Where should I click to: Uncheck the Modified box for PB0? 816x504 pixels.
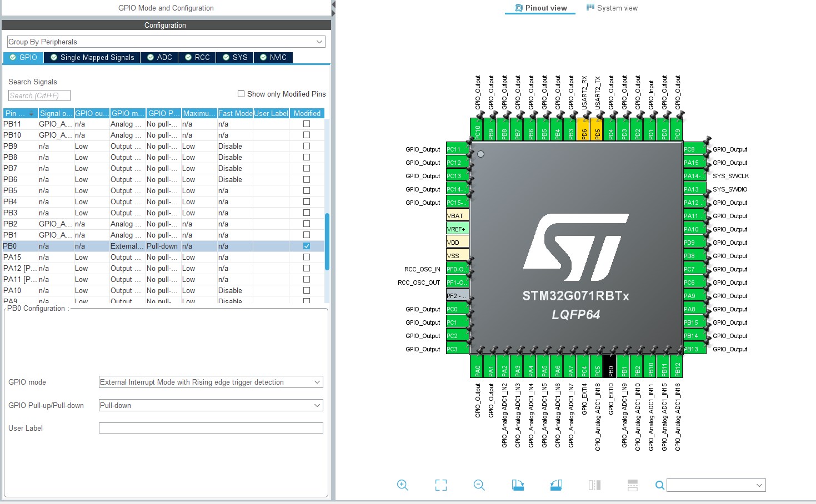tap(307, 246)
